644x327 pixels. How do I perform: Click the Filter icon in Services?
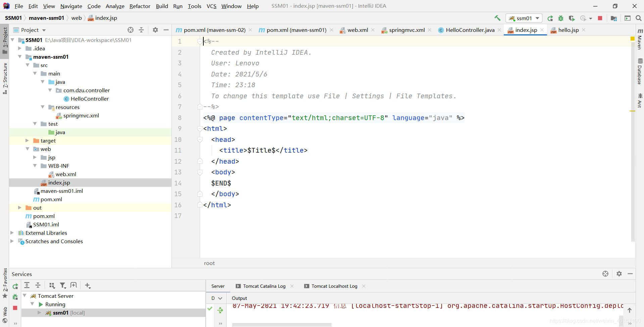pyautogui.click(x=63, y=285)
